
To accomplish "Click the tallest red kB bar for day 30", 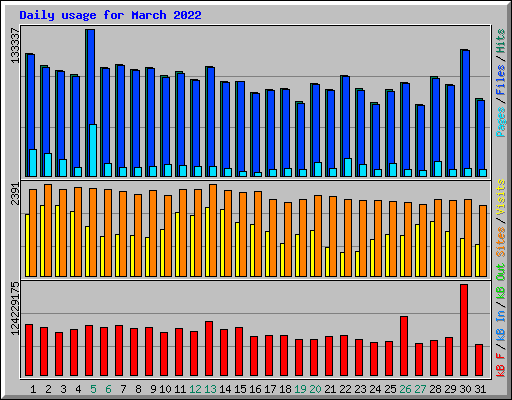I will (x=464, y=330).
